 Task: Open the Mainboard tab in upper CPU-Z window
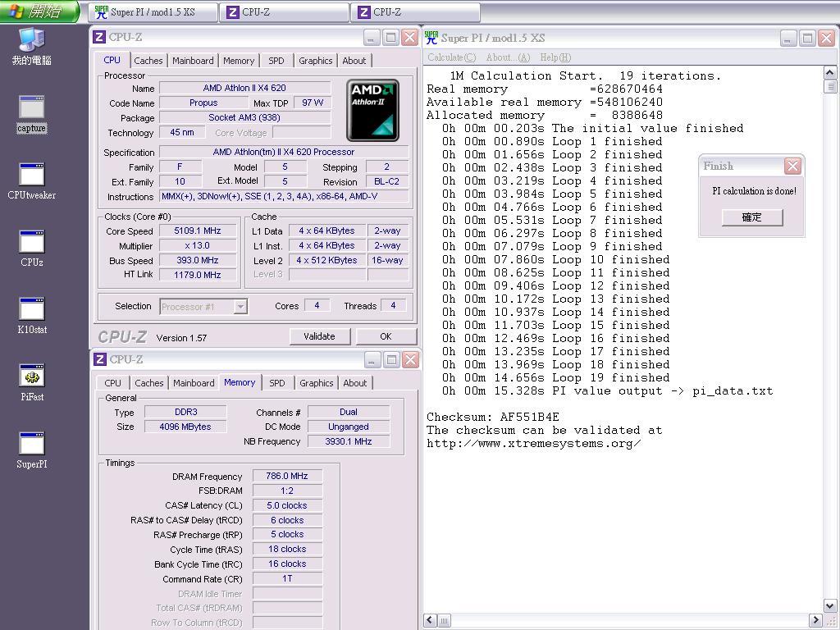193,61
